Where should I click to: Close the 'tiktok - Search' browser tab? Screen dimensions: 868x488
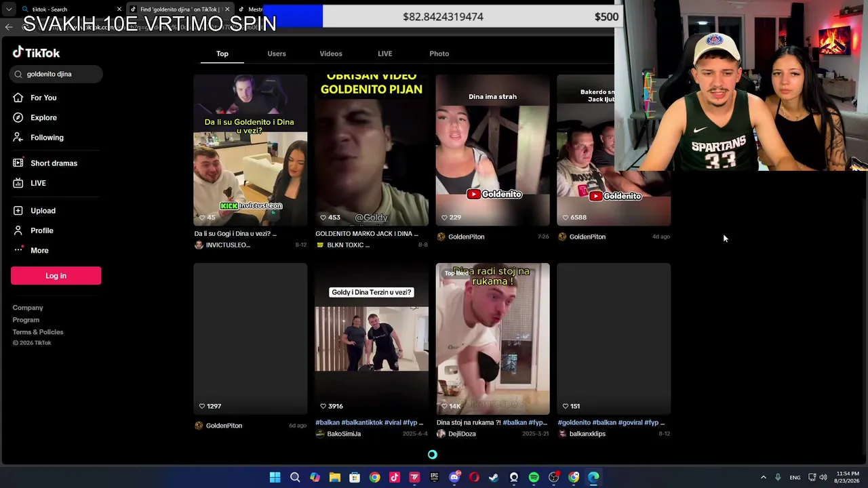tap(119, 9)
